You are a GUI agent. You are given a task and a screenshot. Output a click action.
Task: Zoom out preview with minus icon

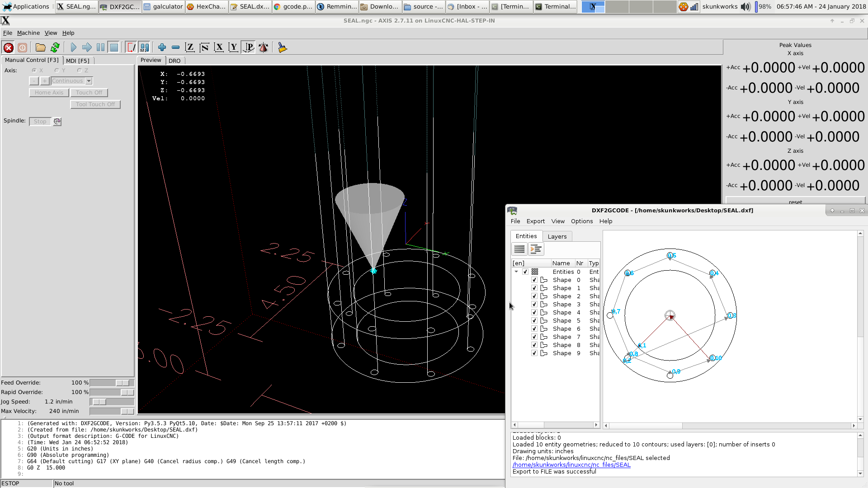(175, 47)
